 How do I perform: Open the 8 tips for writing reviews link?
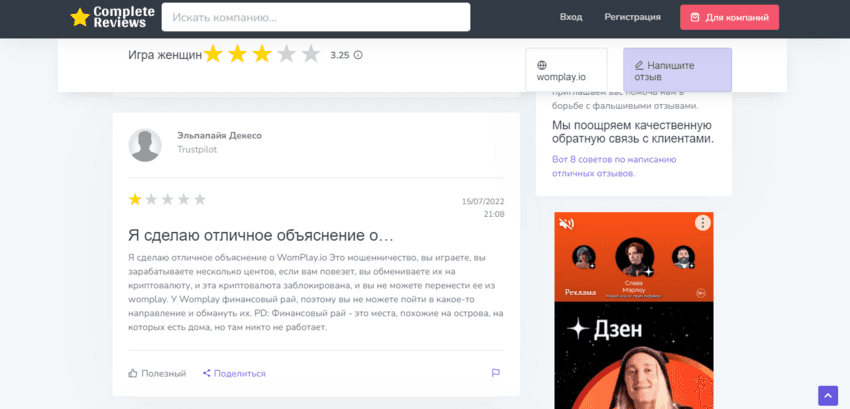pyautogui.click(x=614, y=167)
